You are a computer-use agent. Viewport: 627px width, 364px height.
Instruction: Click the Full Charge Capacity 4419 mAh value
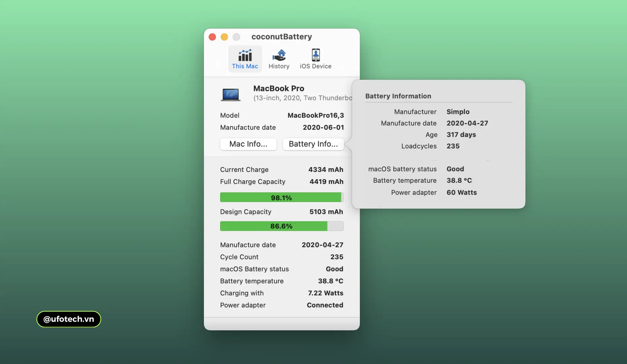pyautogui.click(x=327, y=182)
